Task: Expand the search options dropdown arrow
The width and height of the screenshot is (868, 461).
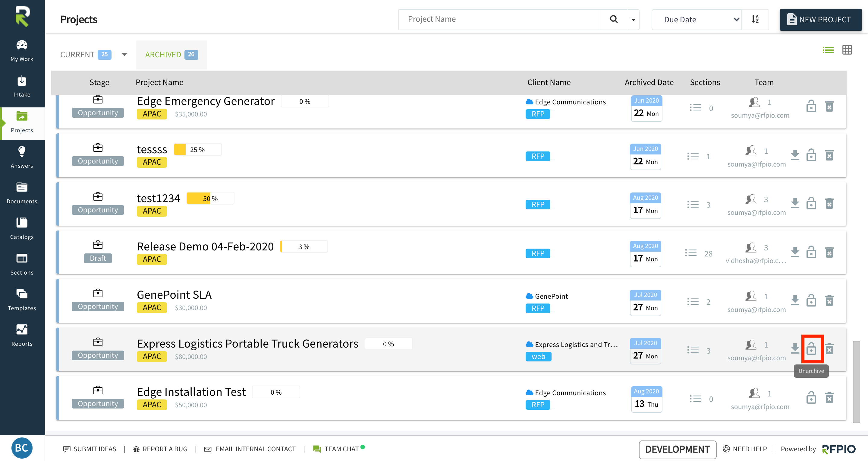Action: pyautogui.click(x=633, y=20)
